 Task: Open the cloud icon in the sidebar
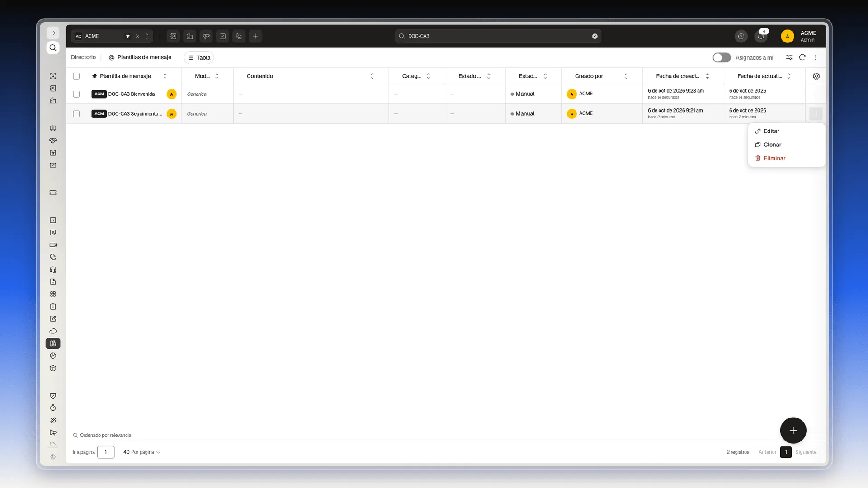coord(53,331)
